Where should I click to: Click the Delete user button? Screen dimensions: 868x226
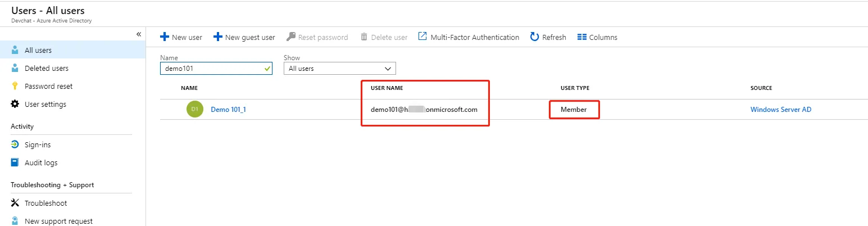[x=384, y=37]
